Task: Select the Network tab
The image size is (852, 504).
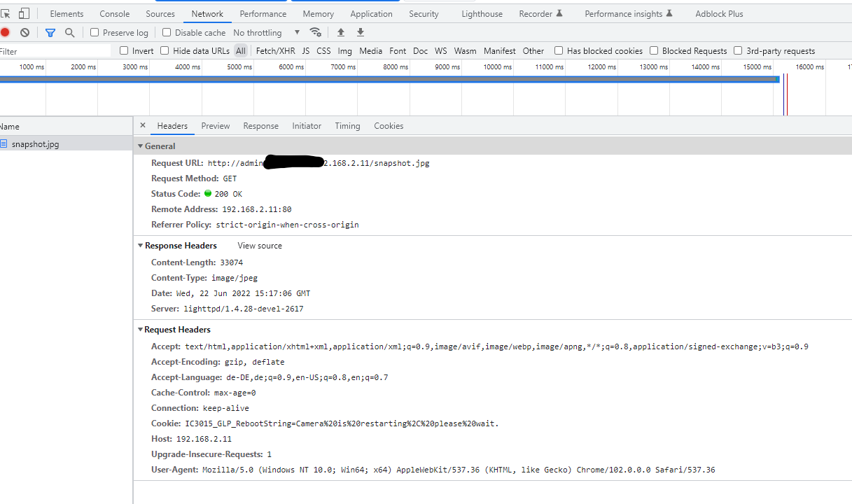Action: pyautogui.click(x=207, y=13)
